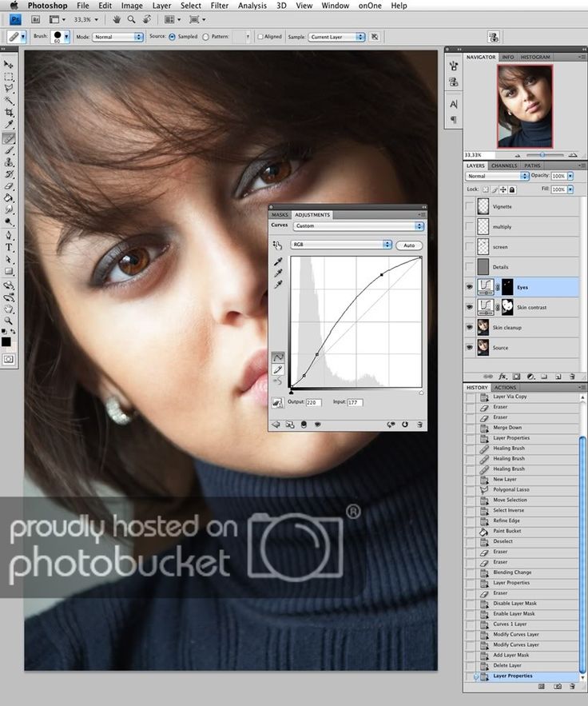Select the Healing Brush tool
This screenshot has height=706, width=588.
tap(9, 138)
